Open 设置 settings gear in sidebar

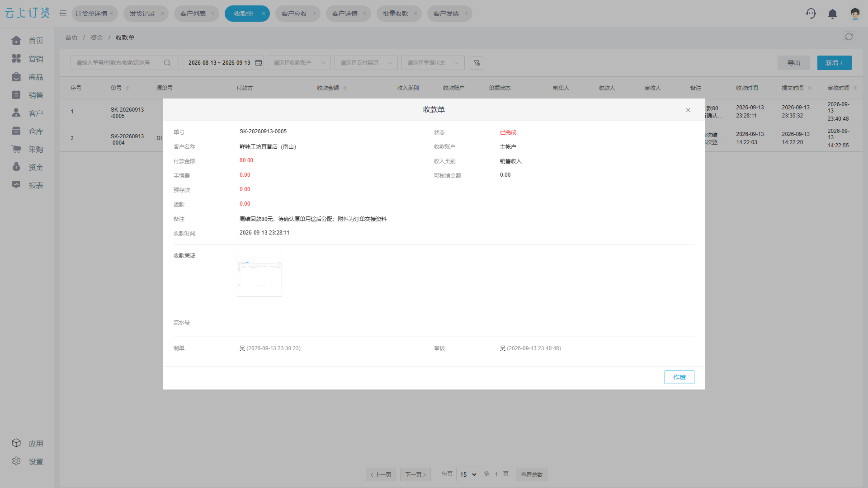pyautogui.click(x=28, y=461)
